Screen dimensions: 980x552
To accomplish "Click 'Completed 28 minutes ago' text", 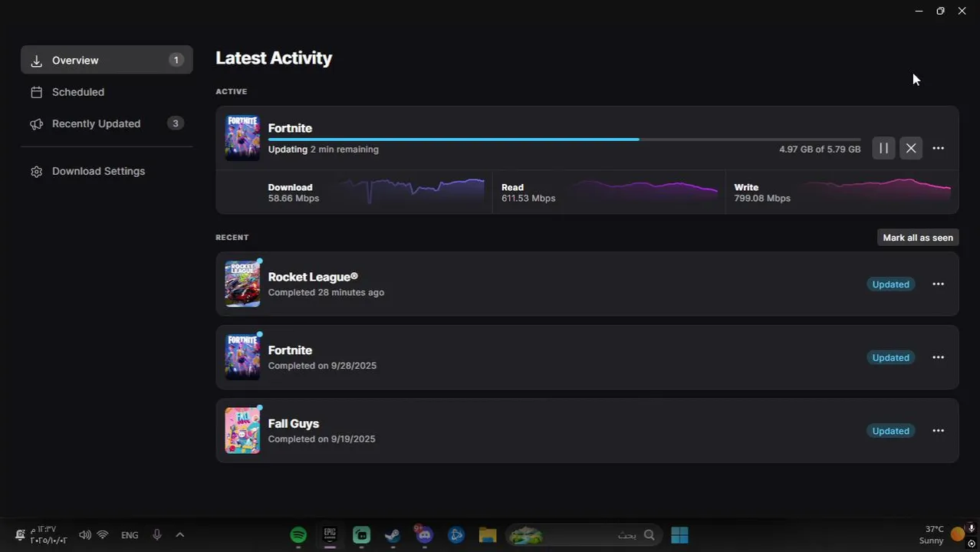I will click(326, 292).
